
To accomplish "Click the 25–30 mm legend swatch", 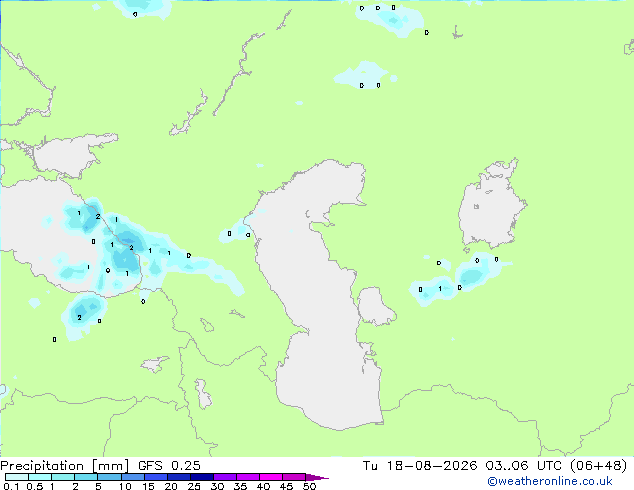I will pyautogui.click(x=201, y=477).
